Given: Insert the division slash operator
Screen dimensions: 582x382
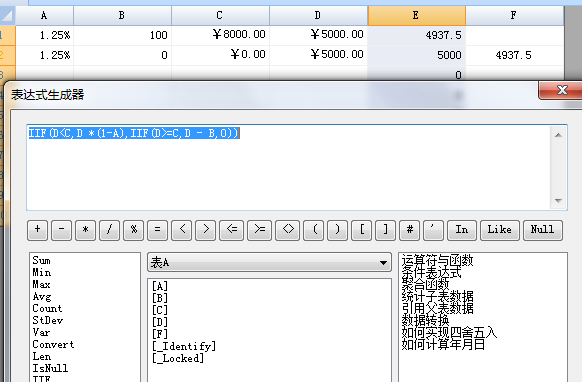Looking at the screenshot, I should [x=109, y=230].
